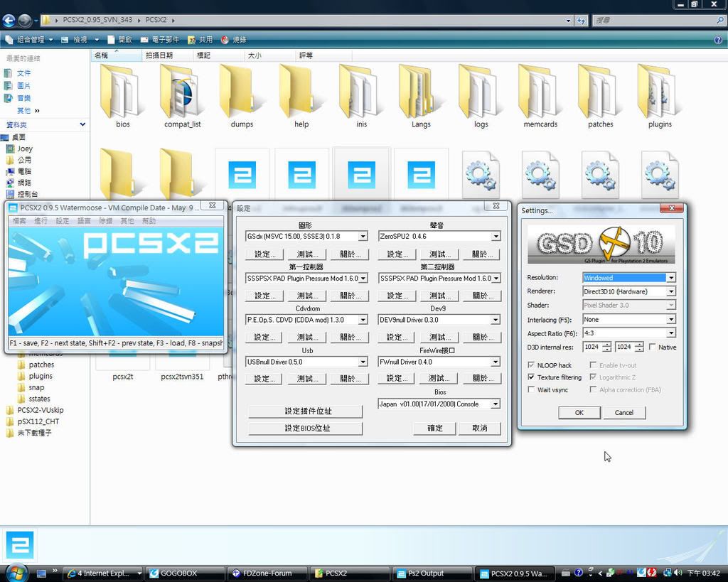Sort by 名稱 column header
This screenshot has height=582, width=728.
(x=116, y=55)
